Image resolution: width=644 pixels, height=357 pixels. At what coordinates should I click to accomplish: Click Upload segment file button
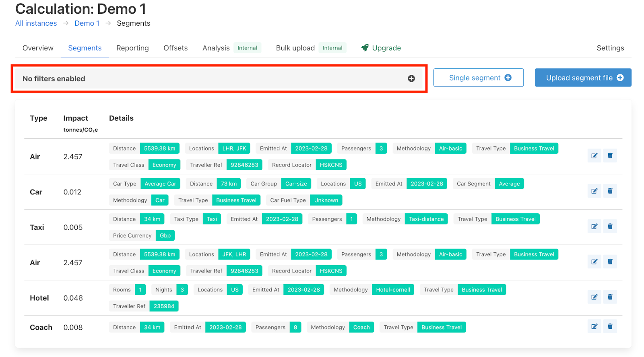(x=583, y=78)
